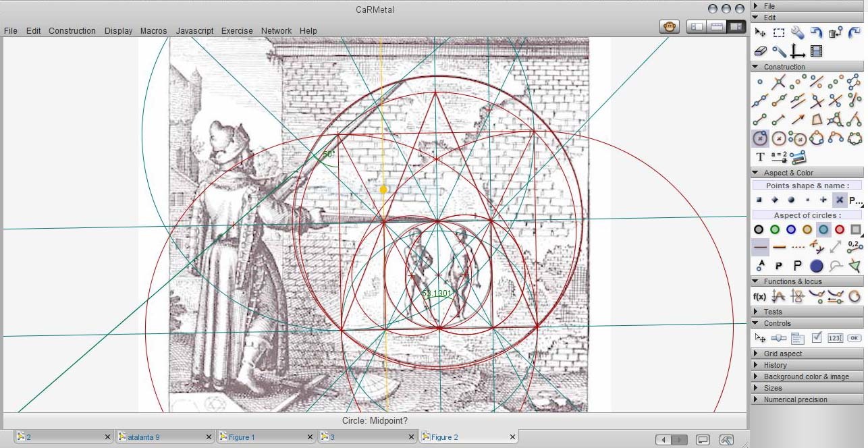Viewport: 868px width, 448px height.
Task: Select the dashed rectangle selection tool
Action: coord(779,32)
